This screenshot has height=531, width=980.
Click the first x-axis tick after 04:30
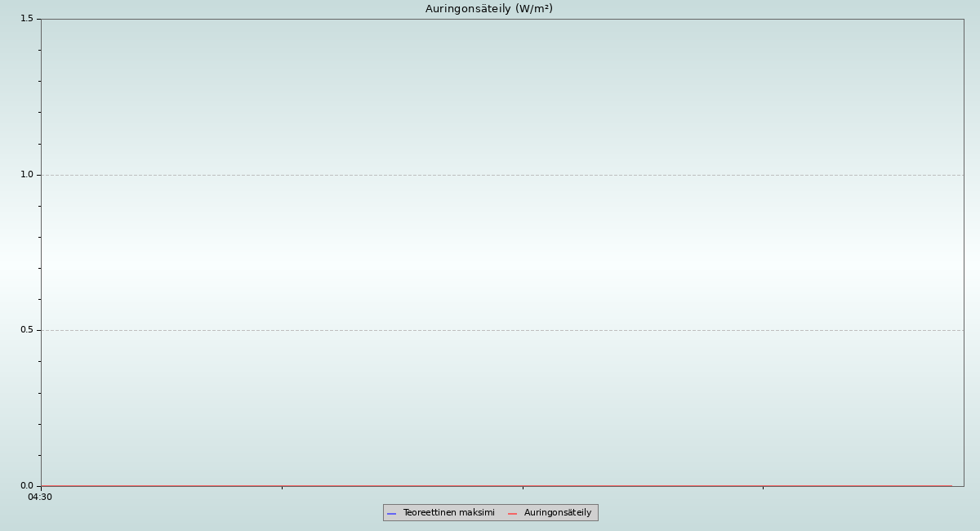(282, 488)
